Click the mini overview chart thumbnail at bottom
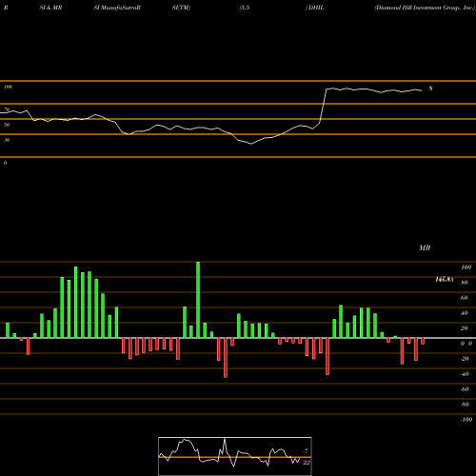476x476 pixels. click(235, 456)
